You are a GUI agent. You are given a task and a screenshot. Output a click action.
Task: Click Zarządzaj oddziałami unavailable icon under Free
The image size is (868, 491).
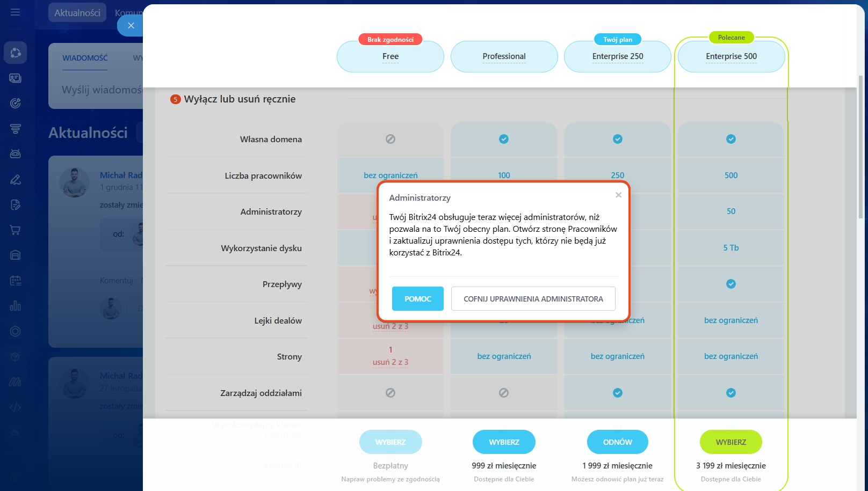click(x=390, y=393)
